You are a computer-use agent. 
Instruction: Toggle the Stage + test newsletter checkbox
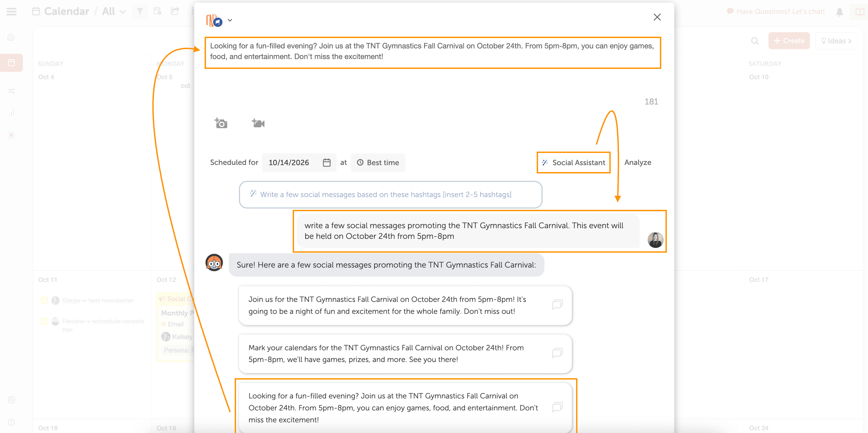pyautogui.click(x=44, y=300)
